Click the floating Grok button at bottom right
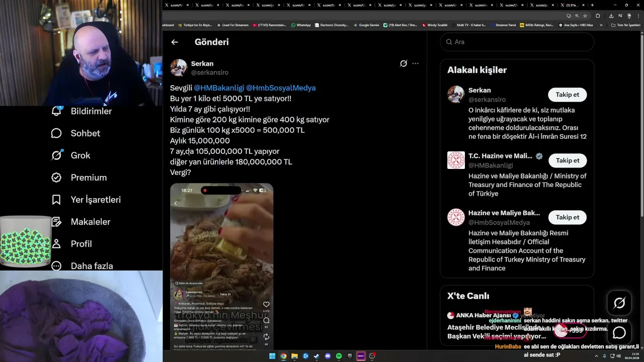 (x=619, y=303)
